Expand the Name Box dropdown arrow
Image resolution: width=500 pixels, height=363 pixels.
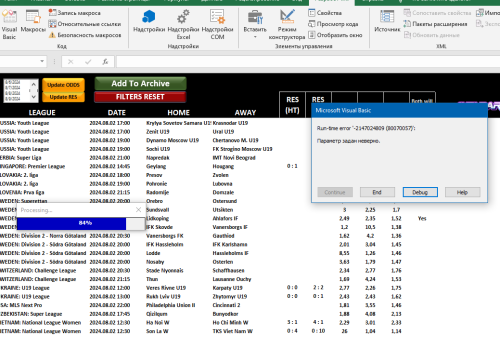pos(42,61)
